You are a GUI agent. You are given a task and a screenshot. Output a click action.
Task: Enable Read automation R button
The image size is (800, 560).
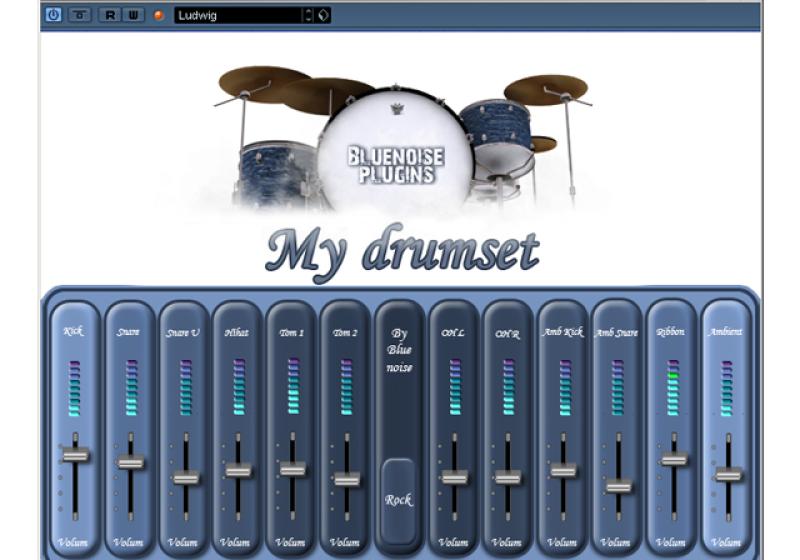click(x=109, y=15)
